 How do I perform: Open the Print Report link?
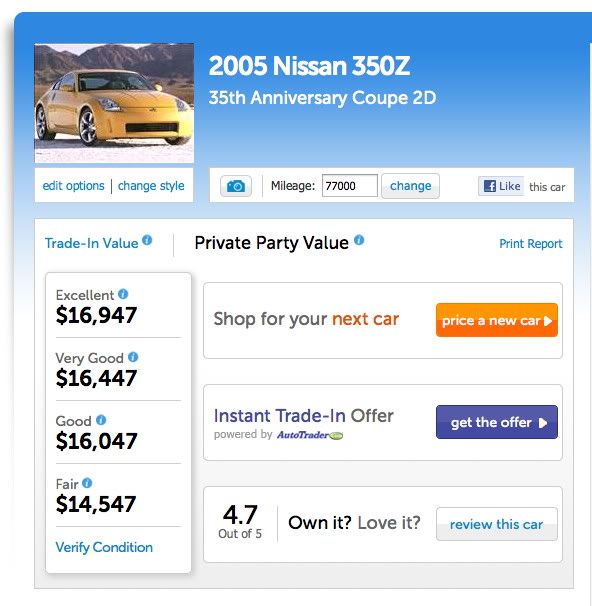coord(531,244)
